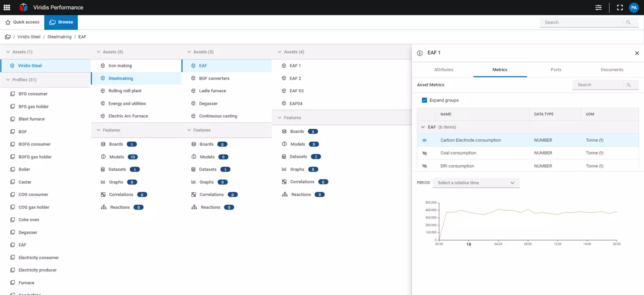
Task: Navigate to Steelmaking in the breadcrumb
Action: click(59, 37)
